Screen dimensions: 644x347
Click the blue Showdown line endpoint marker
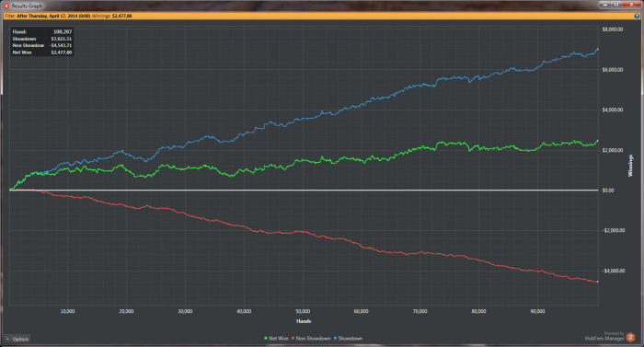[x=598, y=49]
